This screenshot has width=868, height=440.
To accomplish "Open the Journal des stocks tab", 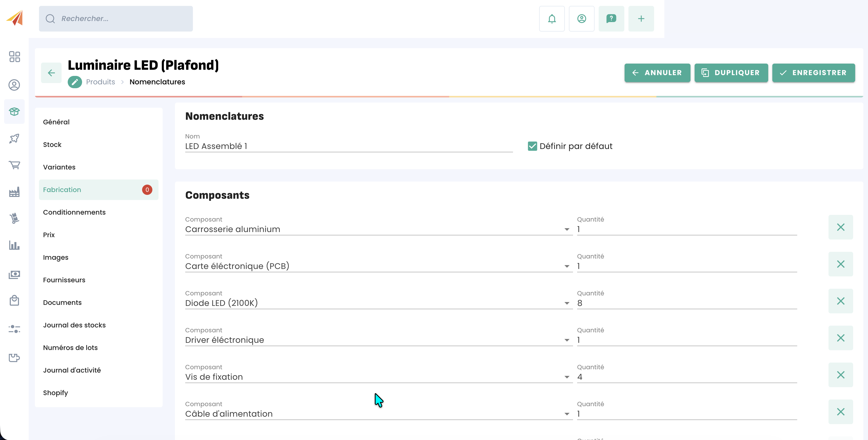I will [x=74, y=325].
